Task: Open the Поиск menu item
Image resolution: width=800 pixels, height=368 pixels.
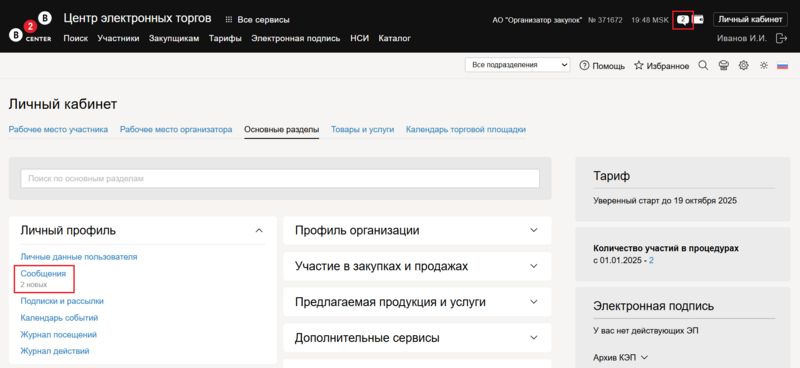Action: [76, 38]
